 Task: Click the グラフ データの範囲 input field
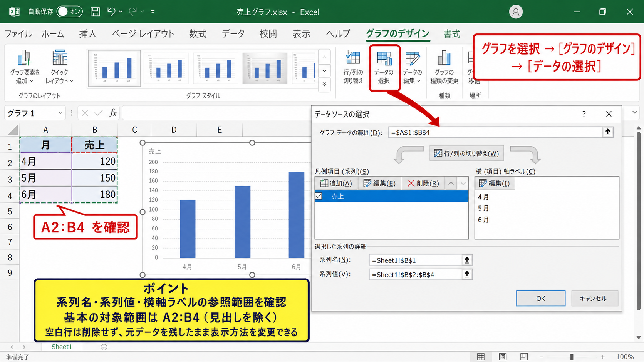pyautogui.click(x=495, y=132)
